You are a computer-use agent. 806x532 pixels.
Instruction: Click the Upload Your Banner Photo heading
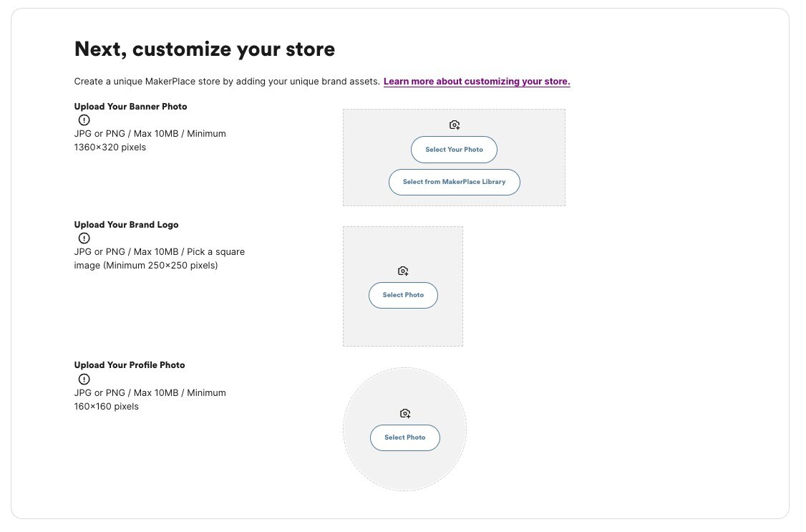[x=130, y=106]
